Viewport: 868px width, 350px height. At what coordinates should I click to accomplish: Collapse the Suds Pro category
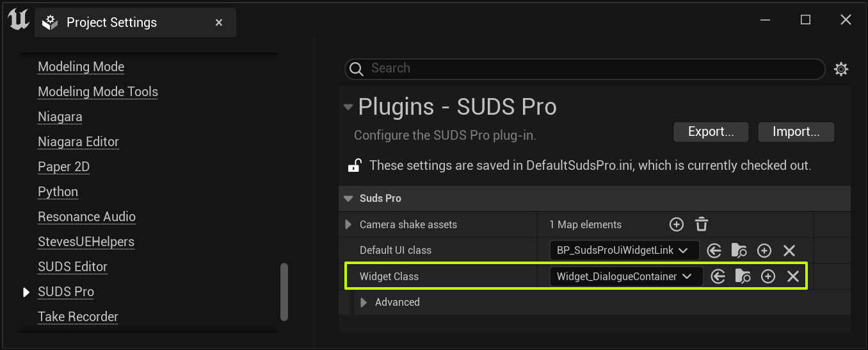pyautogui.click(x=348, y=199)
